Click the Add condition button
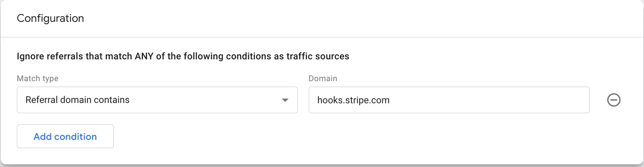 pyautogui.click(x=65, y=136)
